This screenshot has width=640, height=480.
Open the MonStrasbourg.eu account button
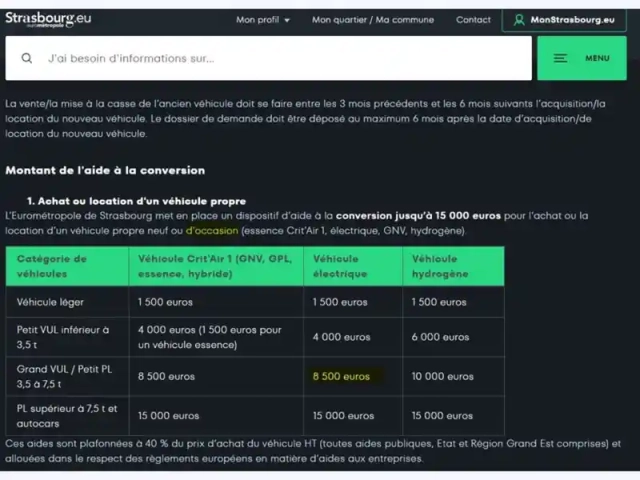[569, 20]
